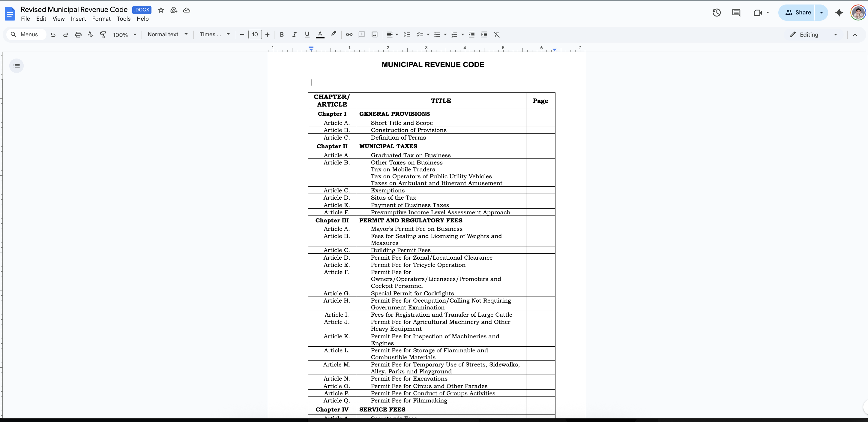The height and width of the screenshot is (422, 868).
Task: Check the cloud document status icon
Action: point(187,10)
